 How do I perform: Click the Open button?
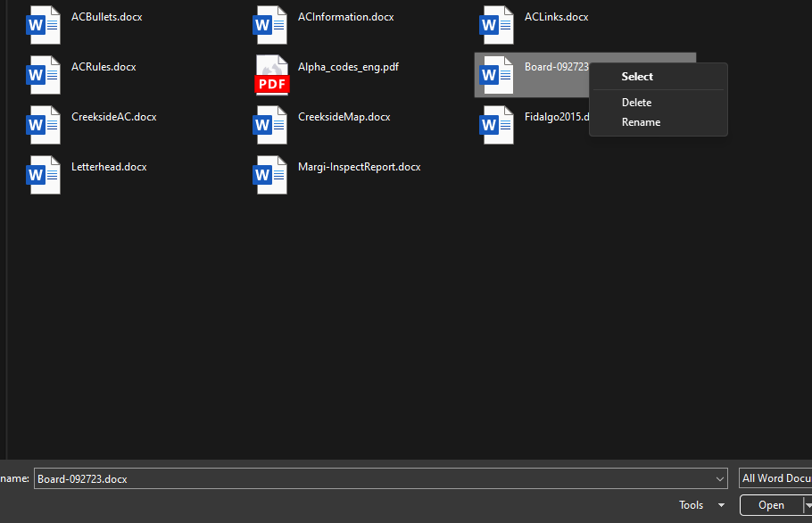(x=772, y=505)
